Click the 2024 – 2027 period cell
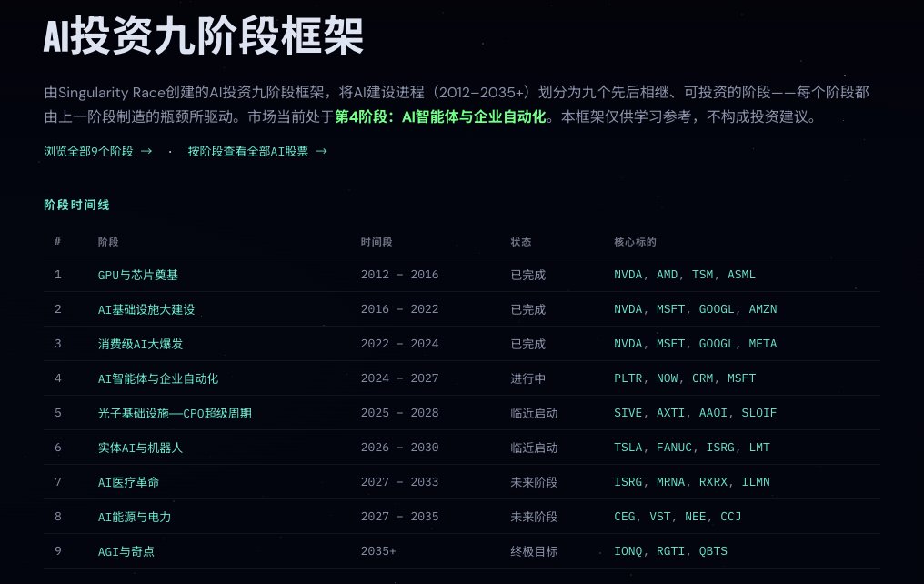Screen dimensions: 924x584 399,378
